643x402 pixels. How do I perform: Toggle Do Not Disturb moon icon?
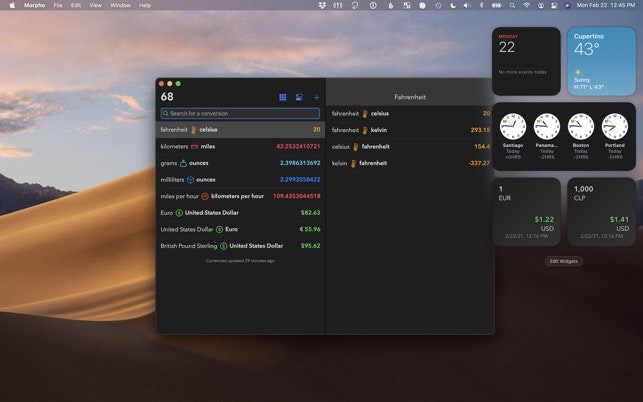coord(453,5)
